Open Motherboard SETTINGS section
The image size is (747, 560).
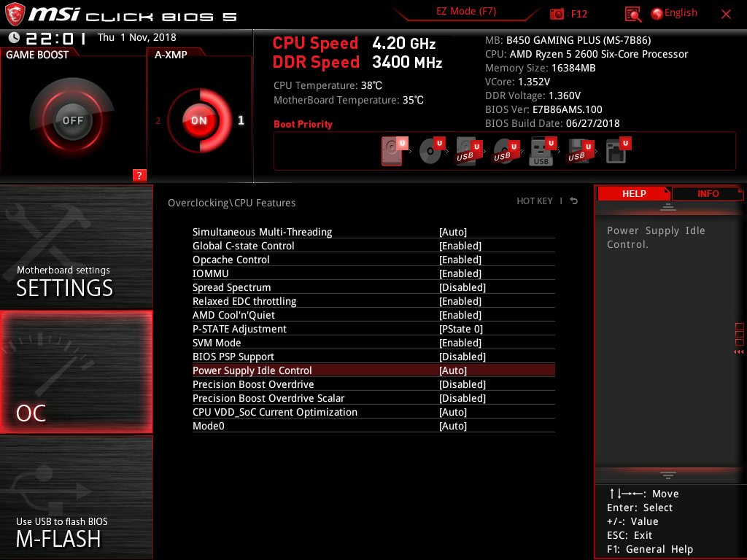pos(76,247)
